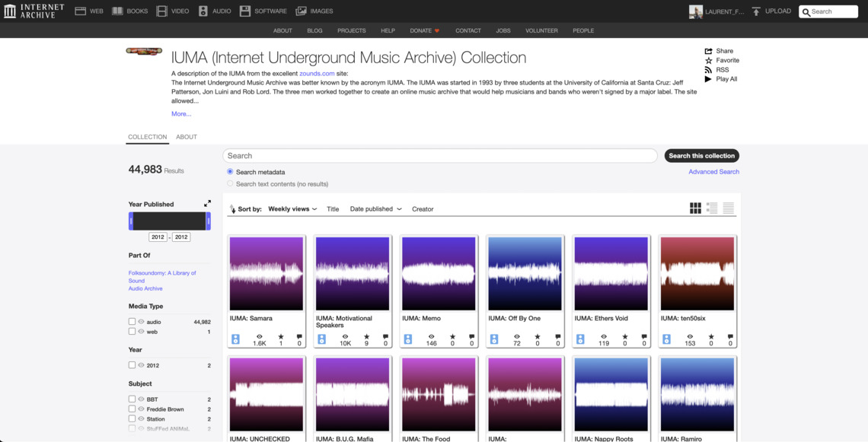Viewport: 868px width, 442px height.
Task: Click right handle of year range slider
Action: click(209, 221)
